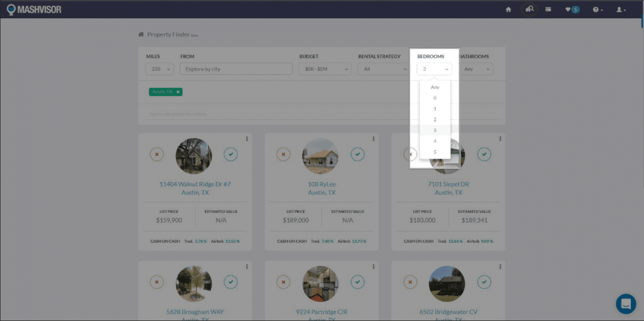
Task: Click the Explore by city input field
Action: [236, 69]
